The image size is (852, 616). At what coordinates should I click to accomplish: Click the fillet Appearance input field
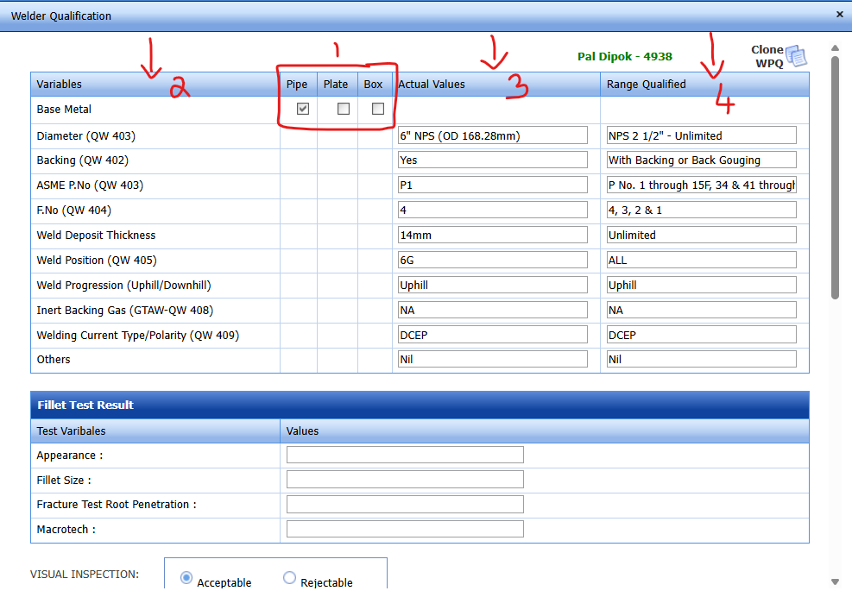point(405,456)
